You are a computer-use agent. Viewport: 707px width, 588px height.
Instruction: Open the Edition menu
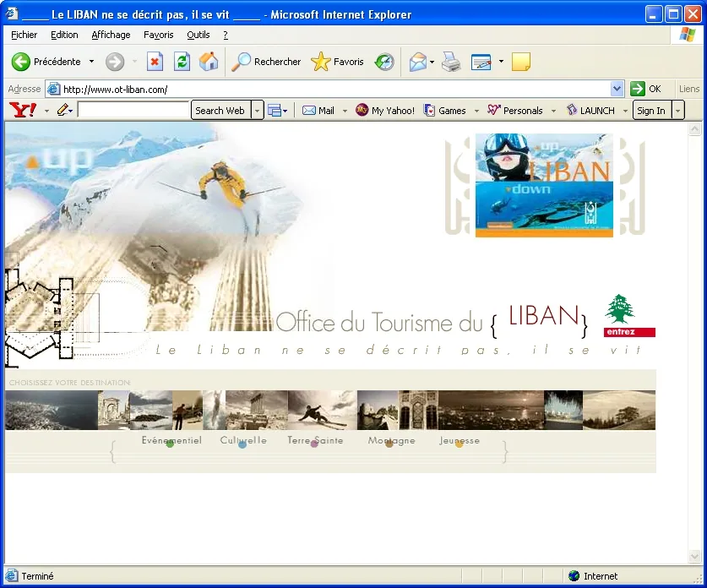64,35
